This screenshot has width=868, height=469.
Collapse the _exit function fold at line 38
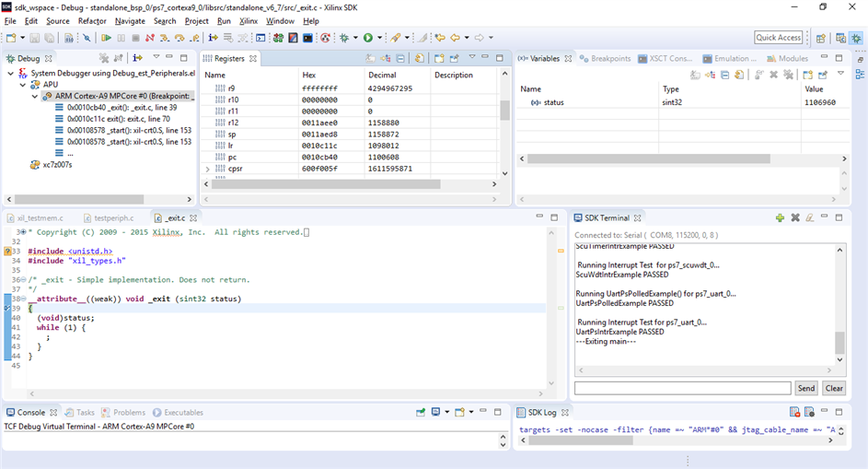[22, 299]
